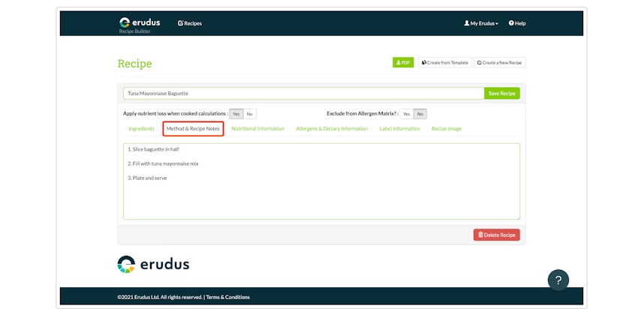Select the Method & Recipe Notes tab
This screenshot has height=309, width=644.
pos(193,128)
